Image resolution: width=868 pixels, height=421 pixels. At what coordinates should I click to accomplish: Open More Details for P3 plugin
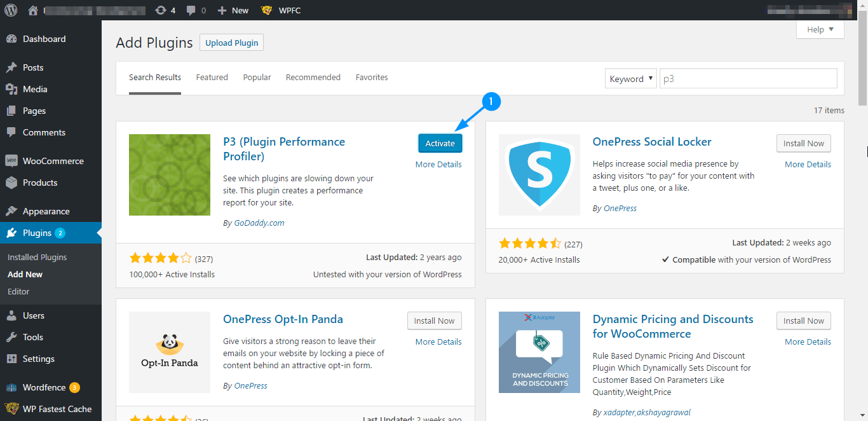pyautogui.click(x=438, y=165)
